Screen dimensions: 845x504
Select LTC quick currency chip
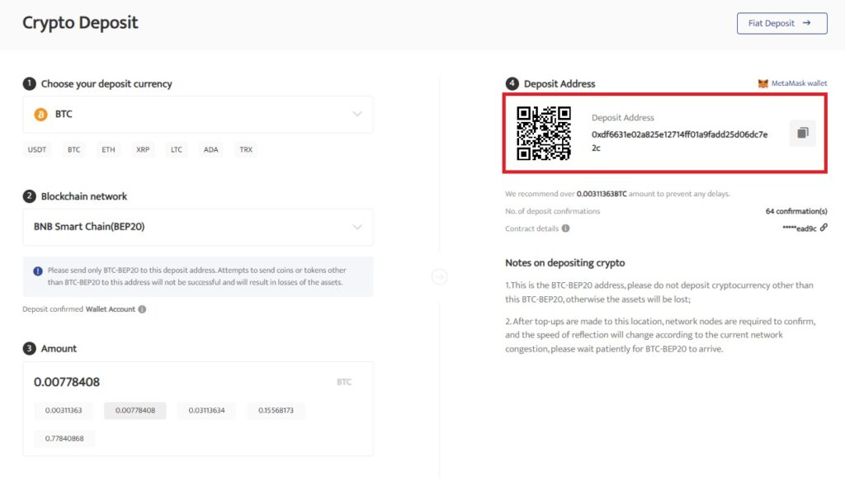pos(177,149)
